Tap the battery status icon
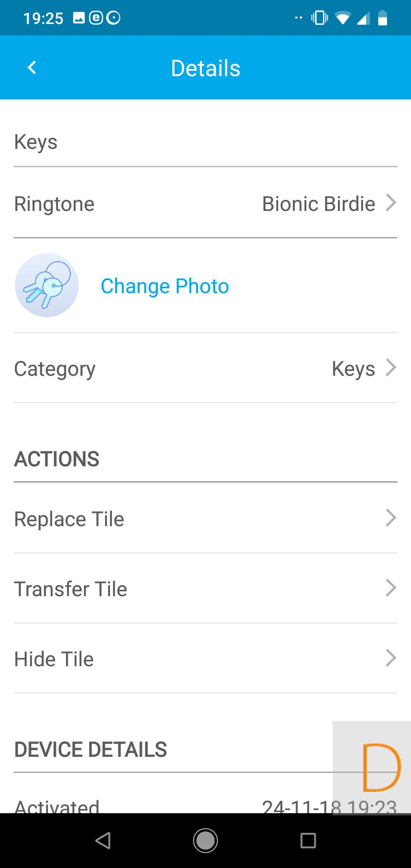This screenshot has width=411, height=868. pyautogui.click(x=382, y=18)
